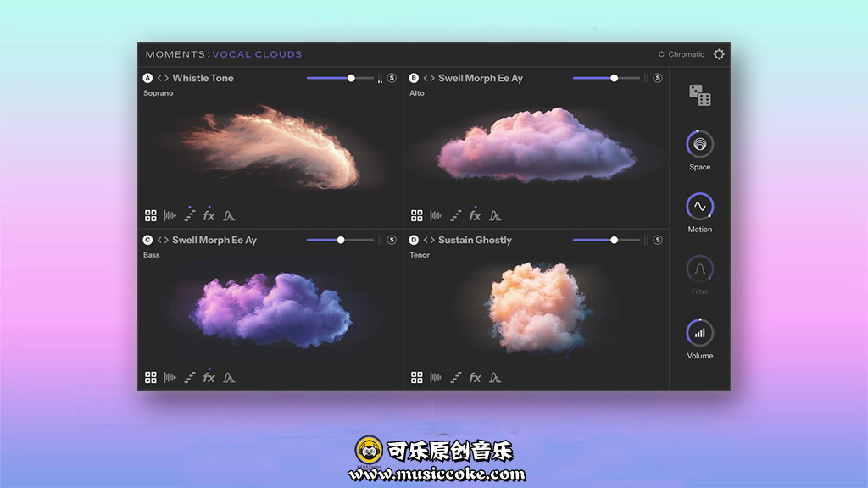This screenshot has width=868, height=488.
Task: Open settings gear in top bar
Action: point(719,54)
